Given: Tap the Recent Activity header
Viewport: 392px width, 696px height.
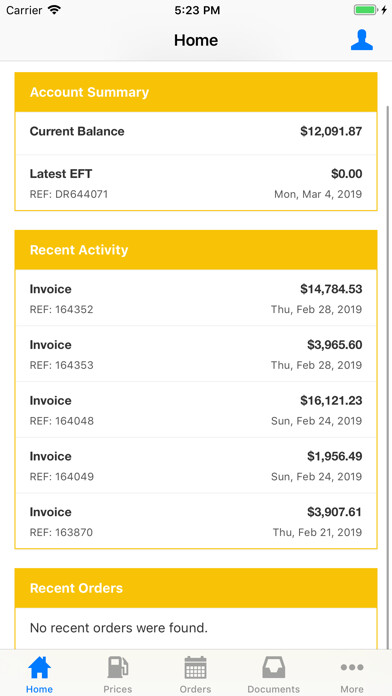Looking at the screenshot, I should click(x=196, y=250).
